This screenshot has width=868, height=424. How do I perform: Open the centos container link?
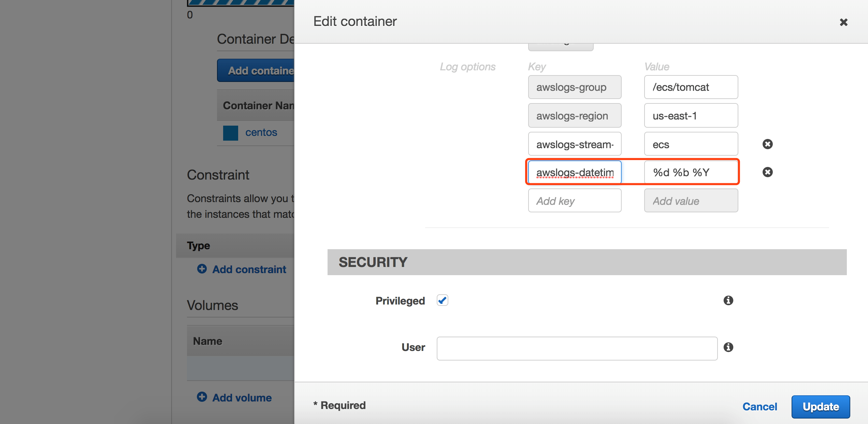(x=261, y=132)
